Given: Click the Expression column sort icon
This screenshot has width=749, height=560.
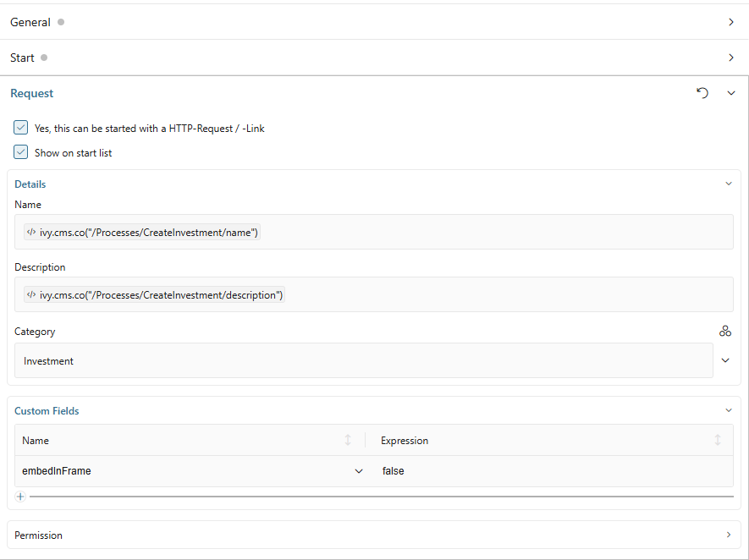Looking at the screenshot, I should click(x=718, y=441).
